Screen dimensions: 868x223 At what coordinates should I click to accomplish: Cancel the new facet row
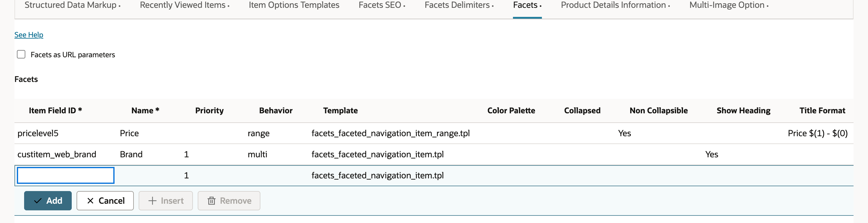click(105, 201)
